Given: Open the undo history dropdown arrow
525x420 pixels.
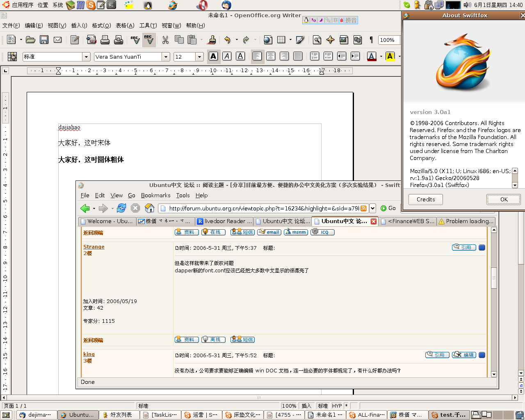Looking at the screenshot, I should (237, 40).
